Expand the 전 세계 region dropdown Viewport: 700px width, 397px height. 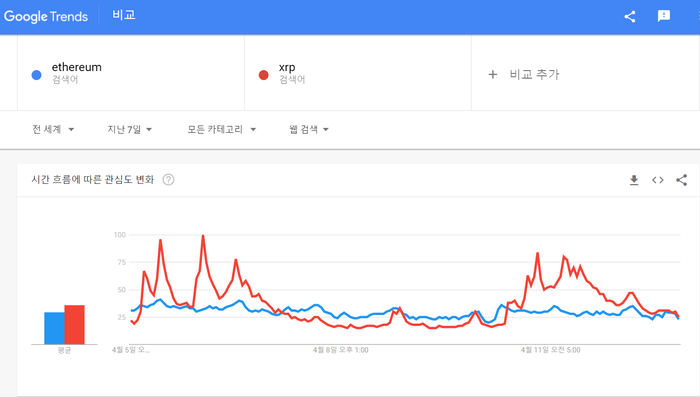[53, 130]
